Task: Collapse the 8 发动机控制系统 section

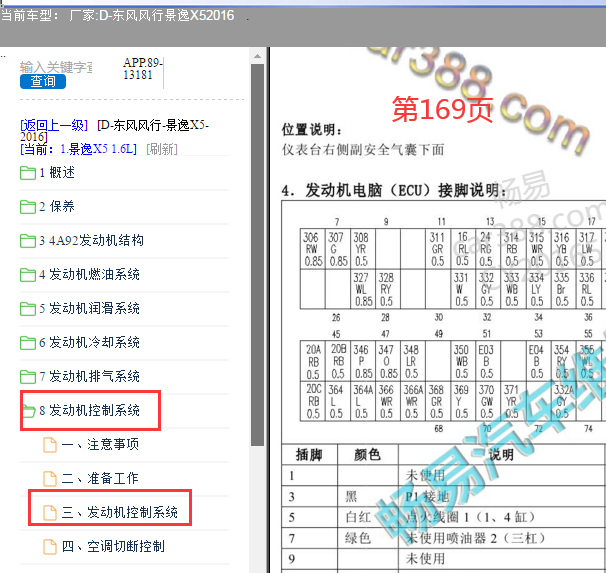Action: [x=89, y=411]
